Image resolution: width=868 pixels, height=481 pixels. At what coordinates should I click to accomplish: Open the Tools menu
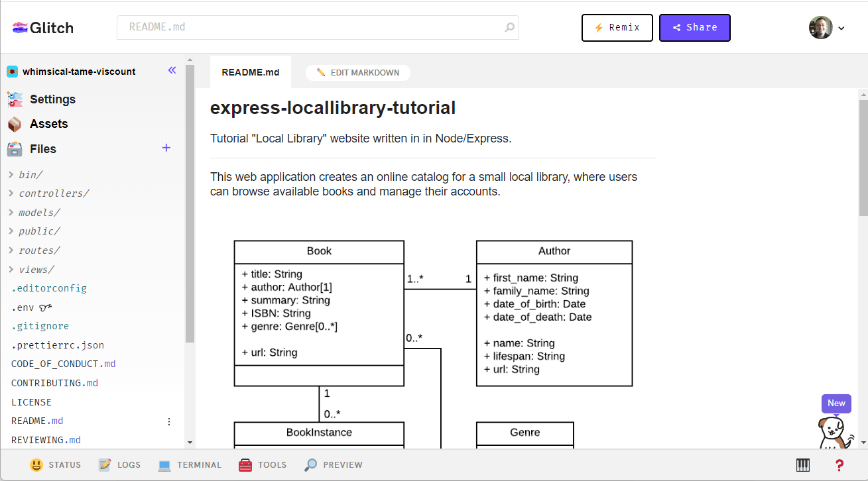coord(263,464)
